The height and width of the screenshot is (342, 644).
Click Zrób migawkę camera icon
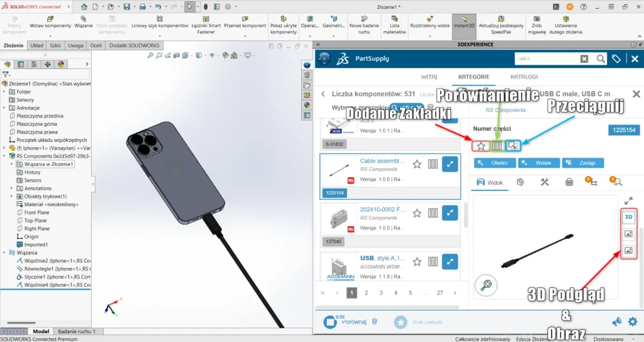(536, 19)
